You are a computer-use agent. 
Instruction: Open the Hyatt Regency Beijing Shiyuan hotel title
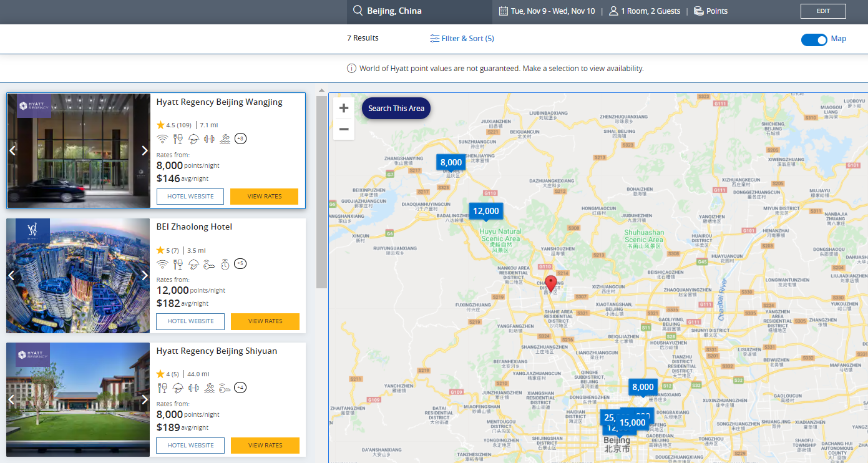pos(217,351)
